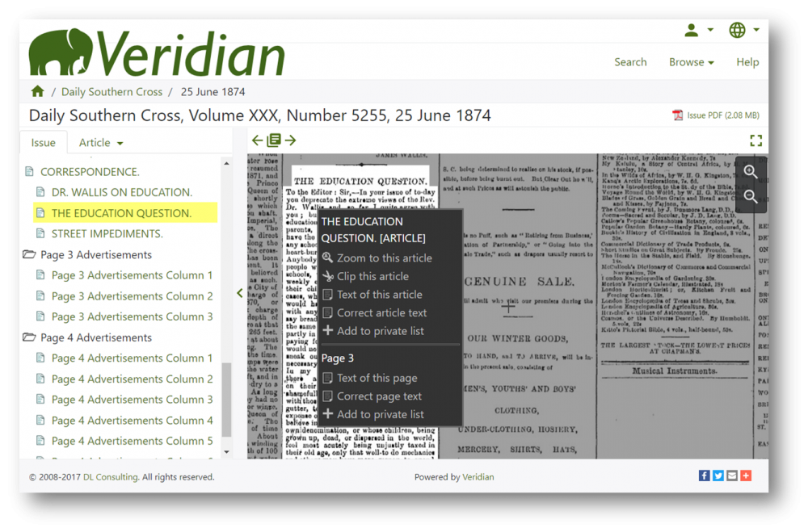Zoom out of the newspaper page
Viewport: 808px width, 532px height.
pyautogui.click(x=751, y=196)
